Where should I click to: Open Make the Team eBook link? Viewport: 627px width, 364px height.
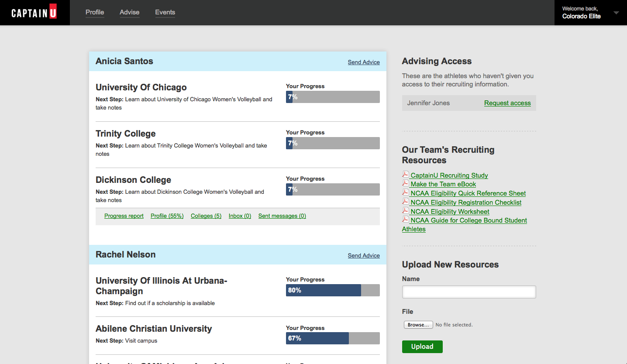click(443, 184)
